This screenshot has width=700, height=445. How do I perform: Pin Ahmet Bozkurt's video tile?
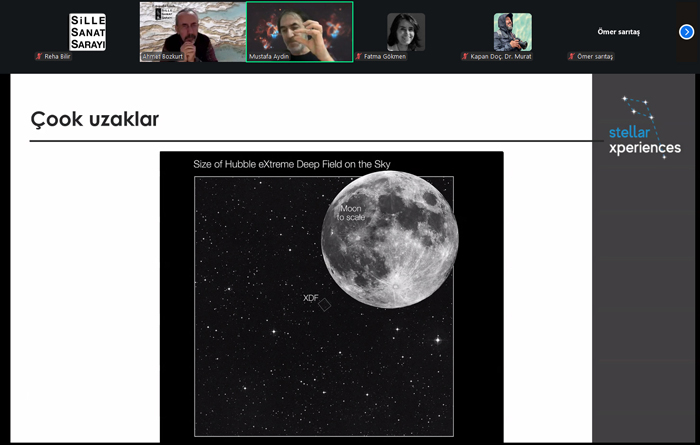click(x=192, y=30)
